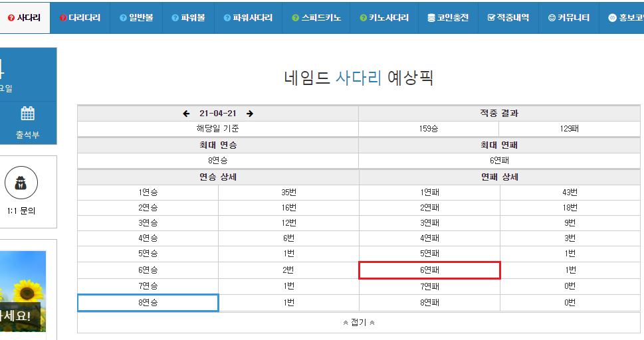Screen dimensions: 644x340
Task: Select 키노사다리 in navigation bar
Action: click(384, 18)
